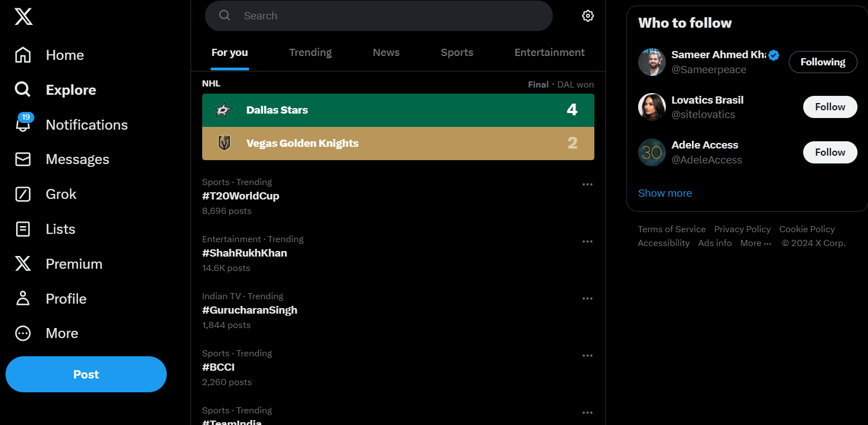Click the 'Final · DAL won' status text
The width and height of the screenshot is (868, 425).
click(x=561, y=85)
